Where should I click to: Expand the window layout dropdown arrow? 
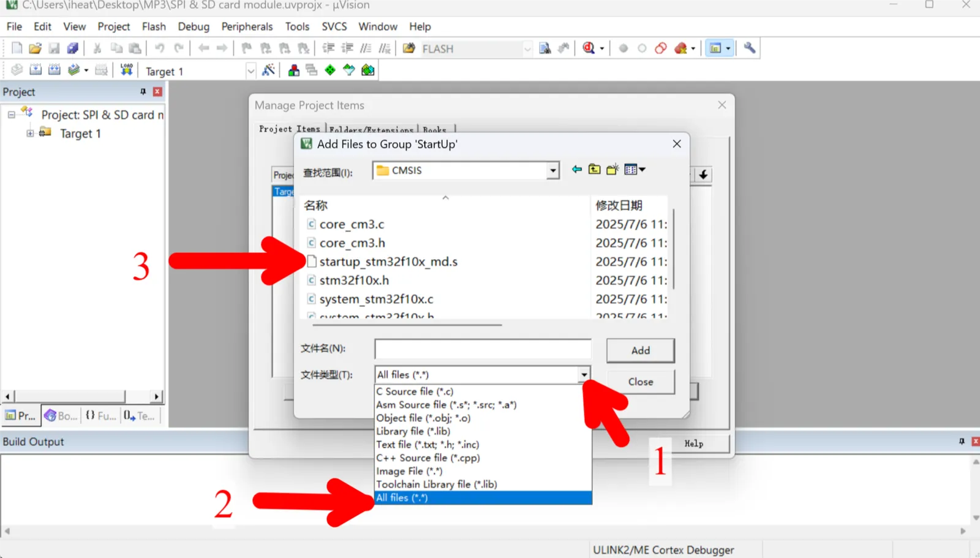[x=728, y=48]
